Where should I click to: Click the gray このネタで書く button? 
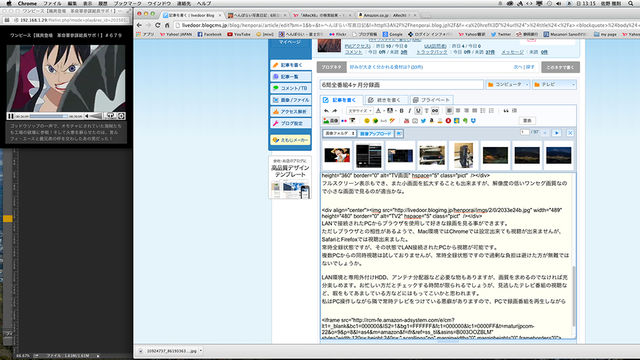point(560,67)
